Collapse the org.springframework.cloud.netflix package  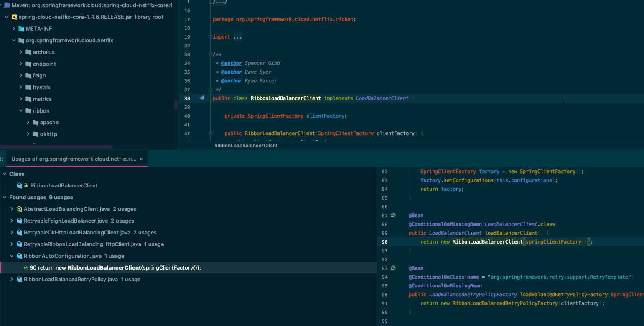(x=14, y=41)
